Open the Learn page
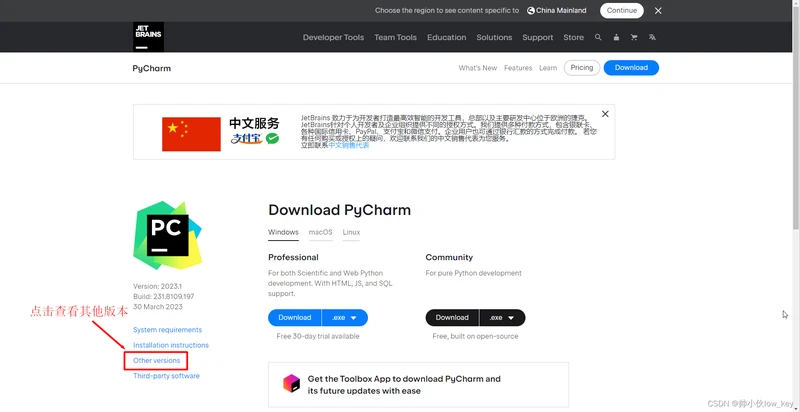The height and width of the screenshot is (412, 800). pyautogui.click(x=548, y=68)
